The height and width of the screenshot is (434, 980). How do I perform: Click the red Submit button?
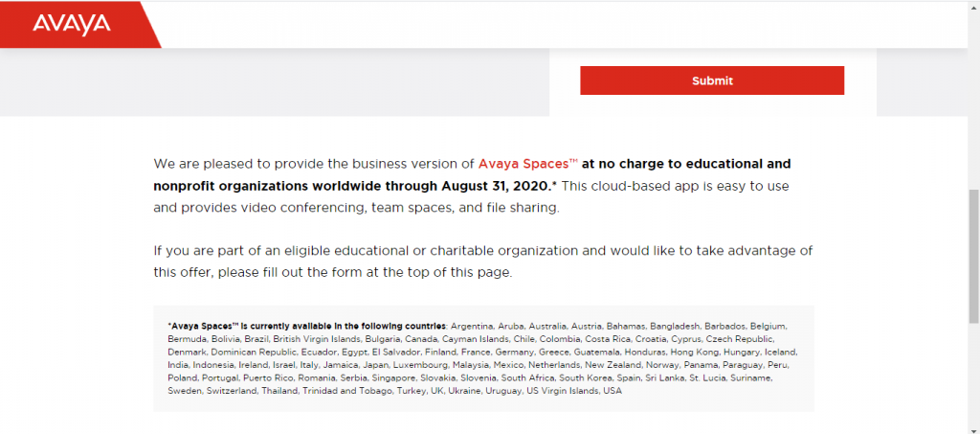click(x=712, y=80)
